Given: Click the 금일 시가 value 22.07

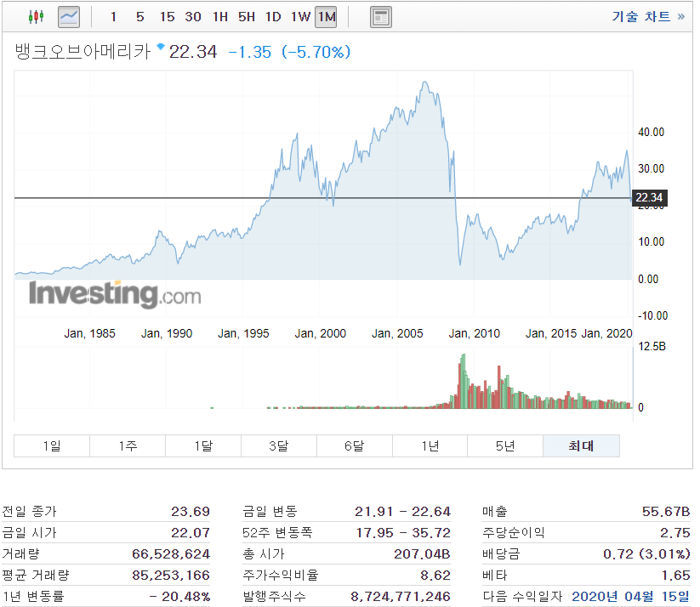Looking at the screenshot, I should (x=191, y=532).
